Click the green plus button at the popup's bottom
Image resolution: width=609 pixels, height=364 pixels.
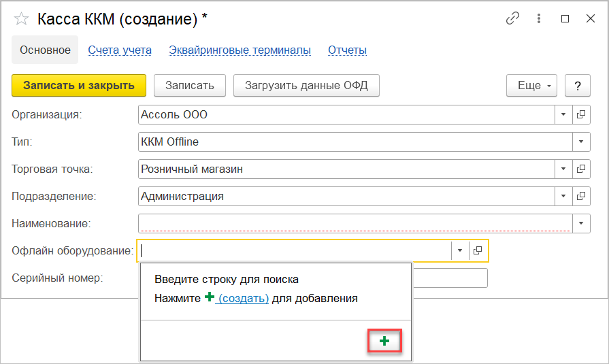(384, 341)
